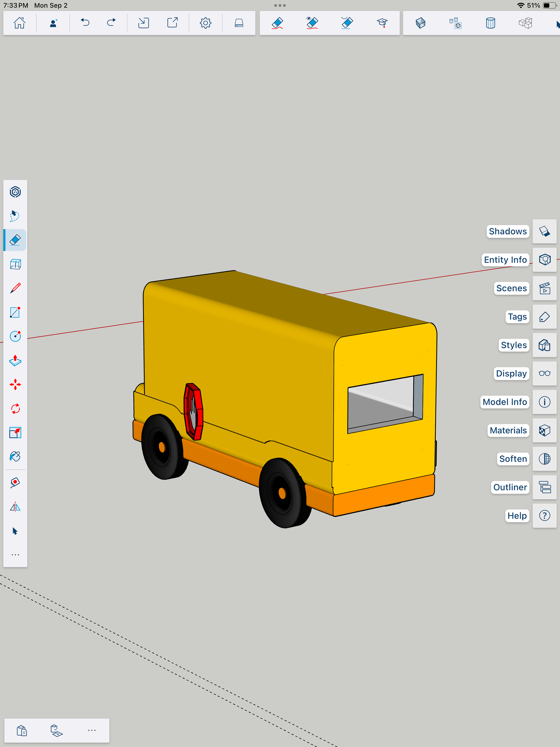Select the Push/Pull tool
560x747 pixels.
[x=15, y=361]
